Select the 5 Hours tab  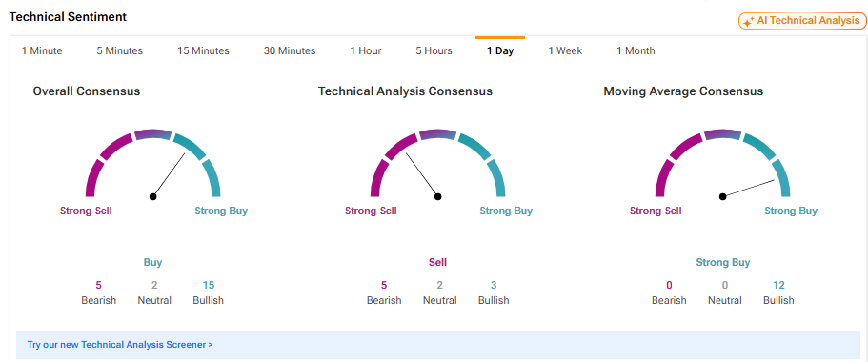tap(434, 50)
